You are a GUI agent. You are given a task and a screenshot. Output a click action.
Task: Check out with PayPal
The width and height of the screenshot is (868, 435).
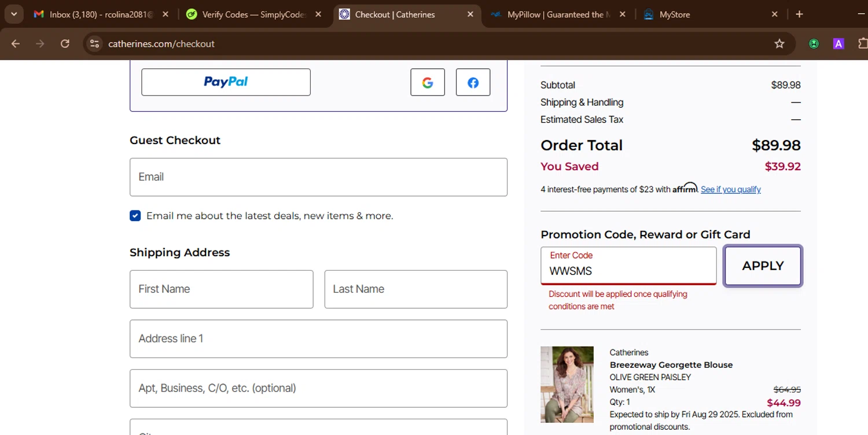point(226,82)
